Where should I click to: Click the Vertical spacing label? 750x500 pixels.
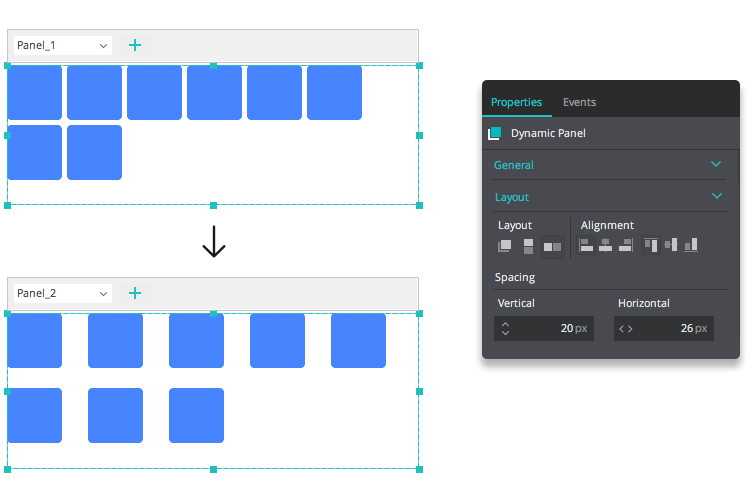[x=516, y=303]
